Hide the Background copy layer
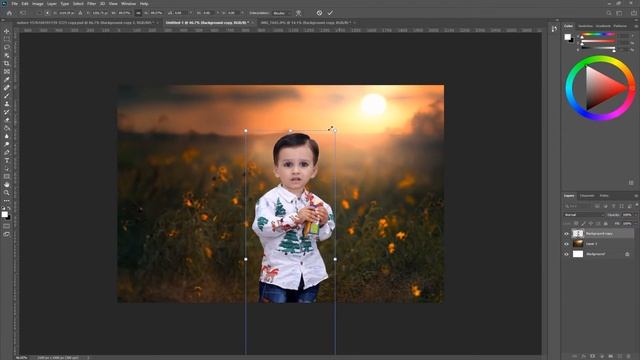 point(567,234)
